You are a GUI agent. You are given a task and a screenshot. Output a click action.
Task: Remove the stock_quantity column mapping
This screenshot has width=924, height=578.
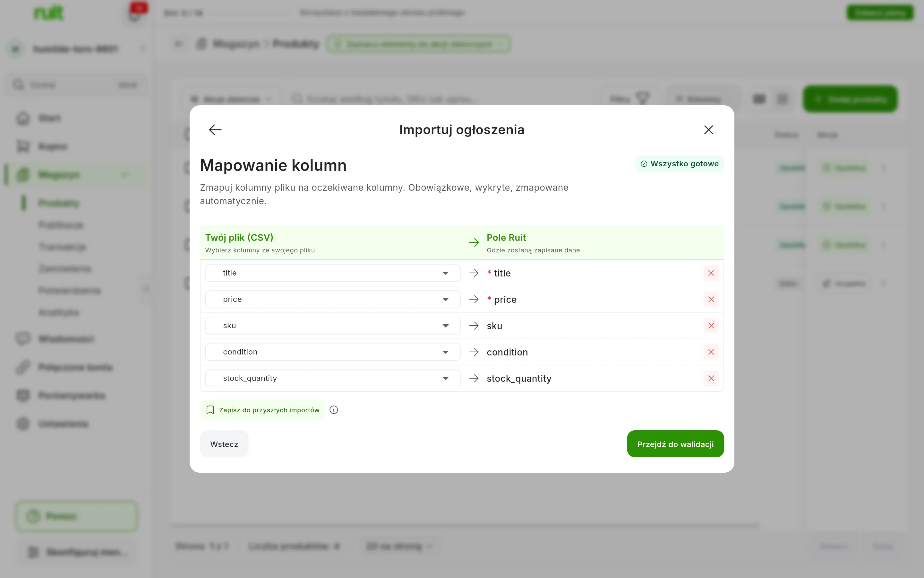point(711,378)
